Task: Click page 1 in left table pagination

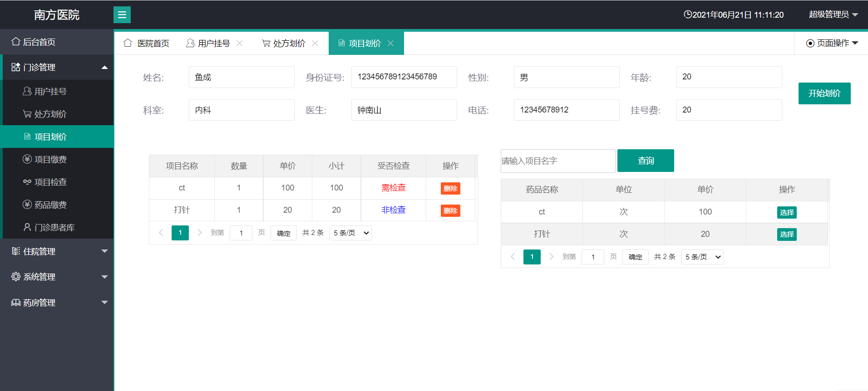Action: point(180,233)
